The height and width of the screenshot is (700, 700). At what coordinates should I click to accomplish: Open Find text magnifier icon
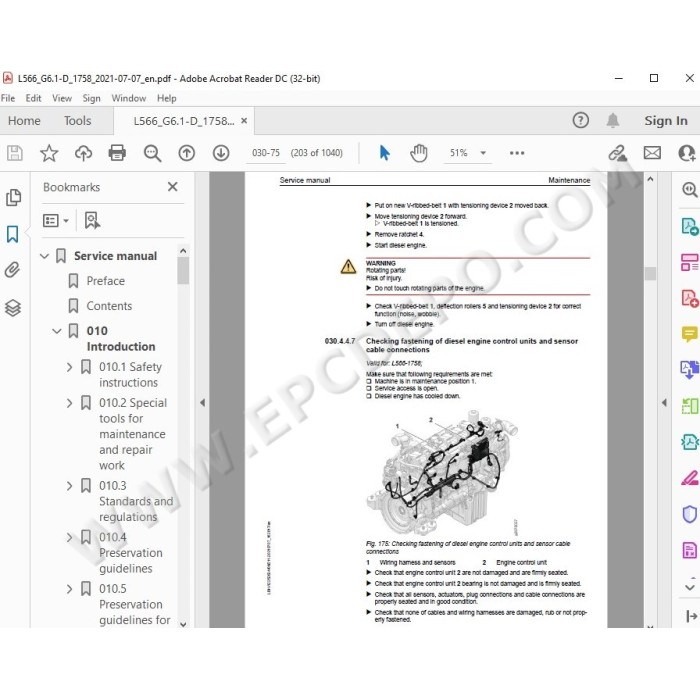pos(152,153)
